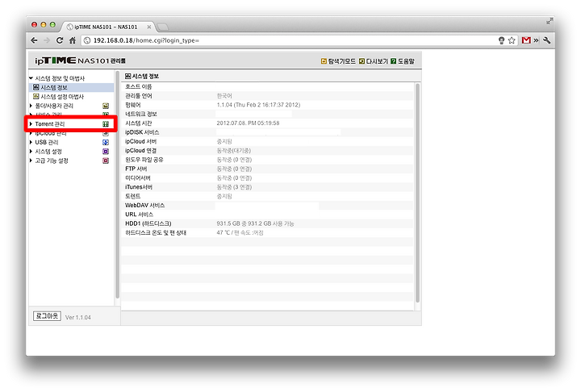Click the firmware value 1.1.04 (Thu Feb 2...)
581x392 pixels.
coord(258,105)
